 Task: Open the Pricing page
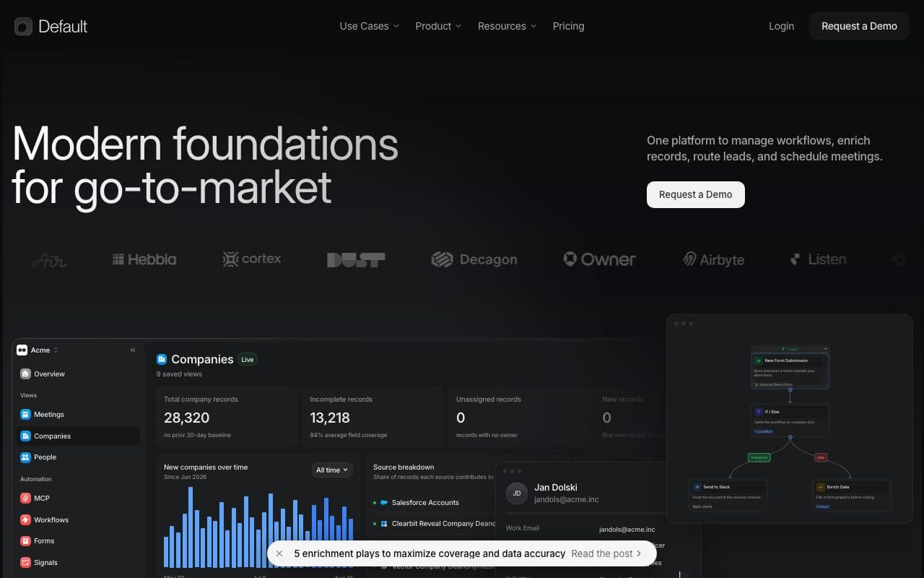568,26
